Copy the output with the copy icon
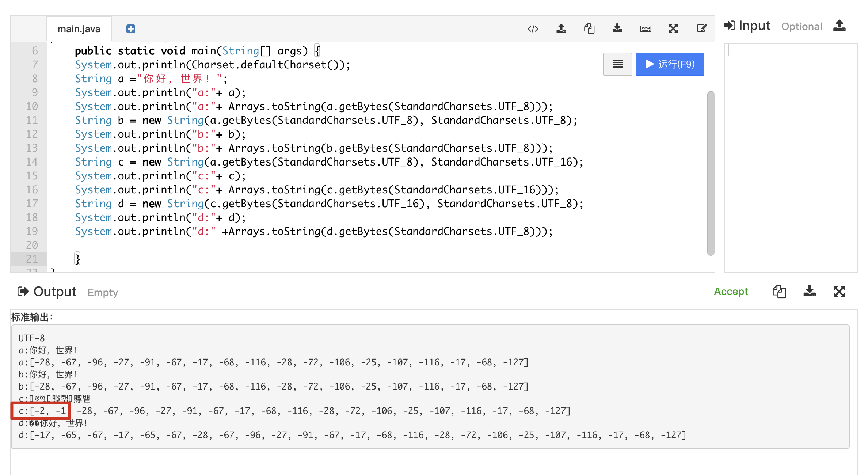The image size is (868, 475). [779, 292]
